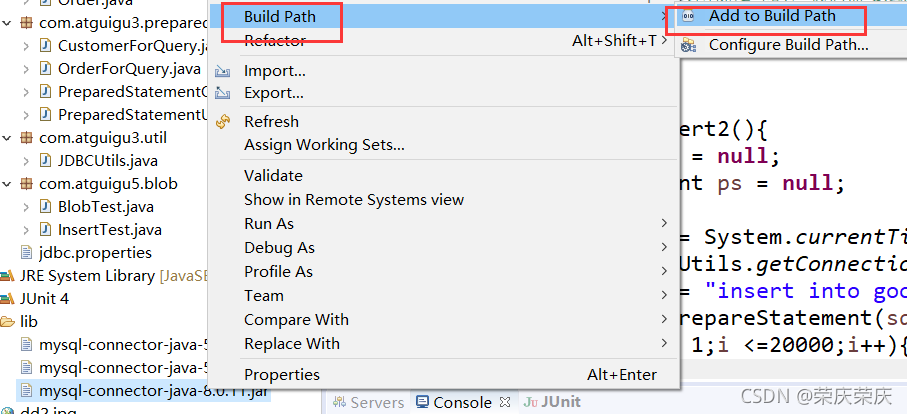The height and width of the screenshot is (414, 907).
Task: Click the com.atguigu5.blob package icon
Action: (x=26, y=184)
